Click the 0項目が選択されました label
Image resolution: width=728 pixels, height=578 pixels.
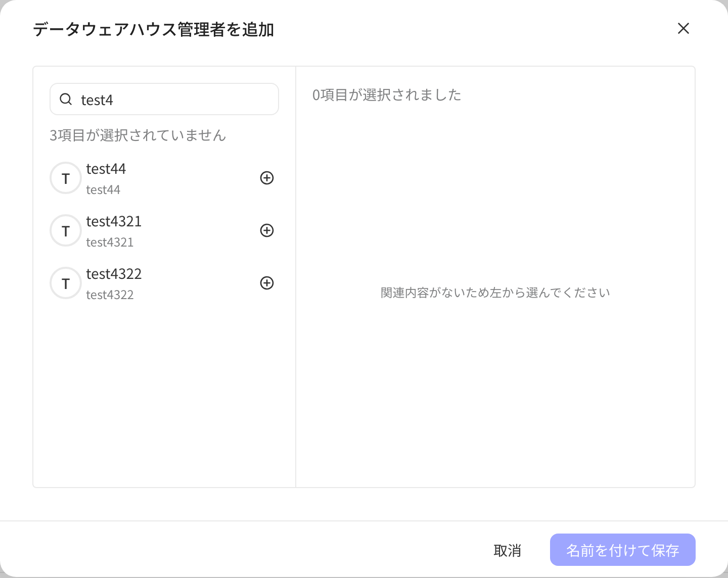click(387, 95)
